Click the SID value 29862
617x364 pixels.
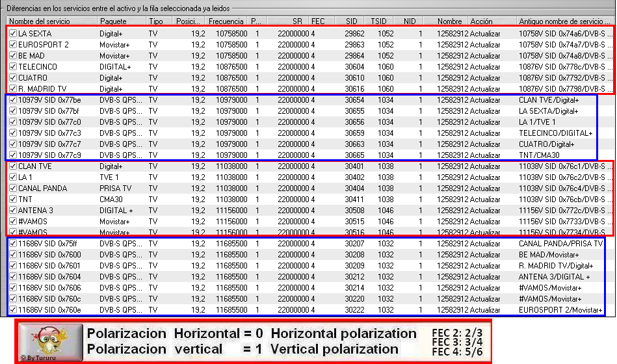click(354, 34)
